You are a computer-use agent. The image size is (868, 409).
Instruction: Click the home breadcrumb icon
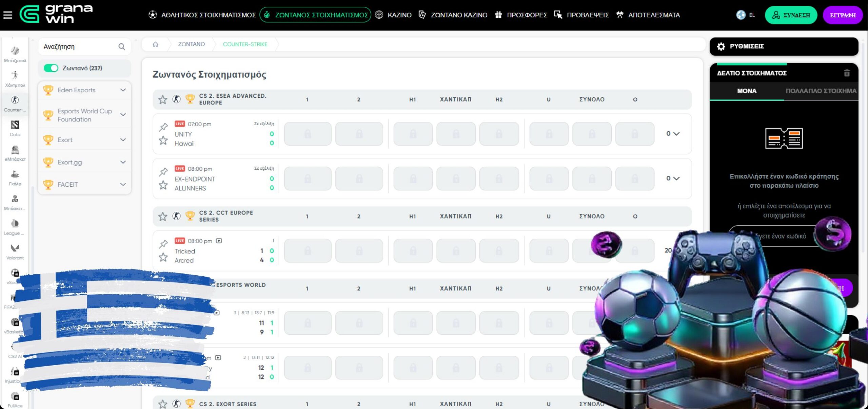point(155,44)
